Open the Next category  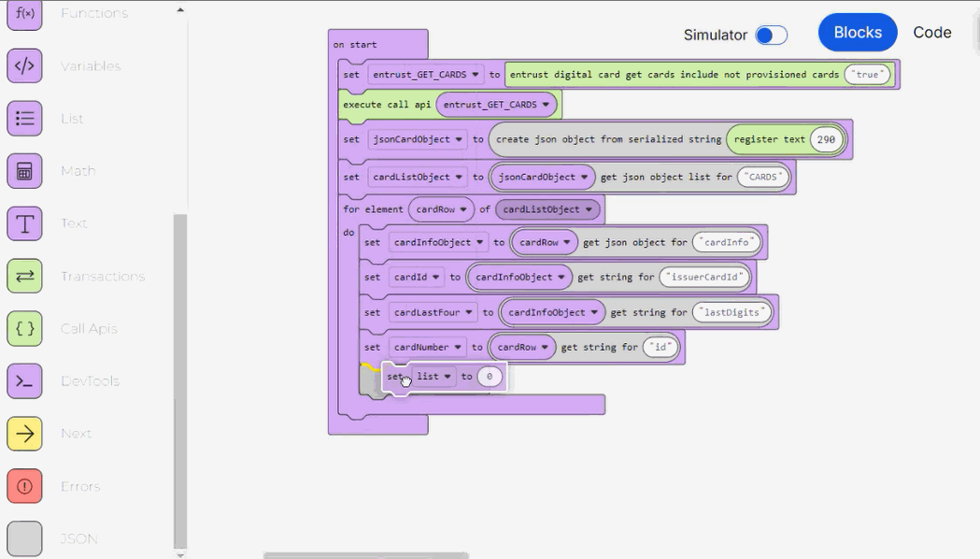point(23,433)
